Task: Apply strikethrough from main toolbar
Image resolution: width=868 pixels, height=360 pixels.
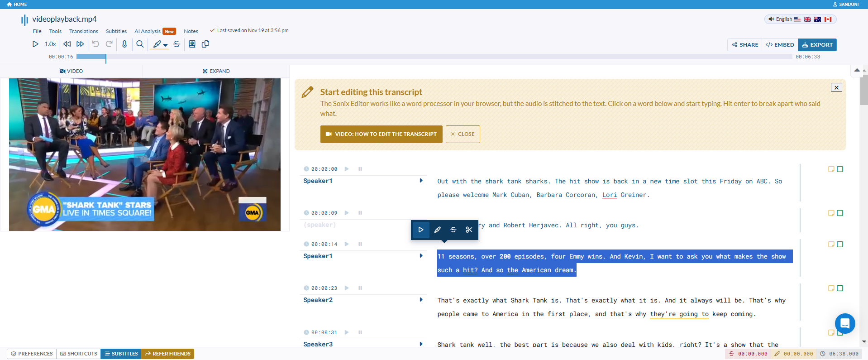Action: tap(176, 44)
